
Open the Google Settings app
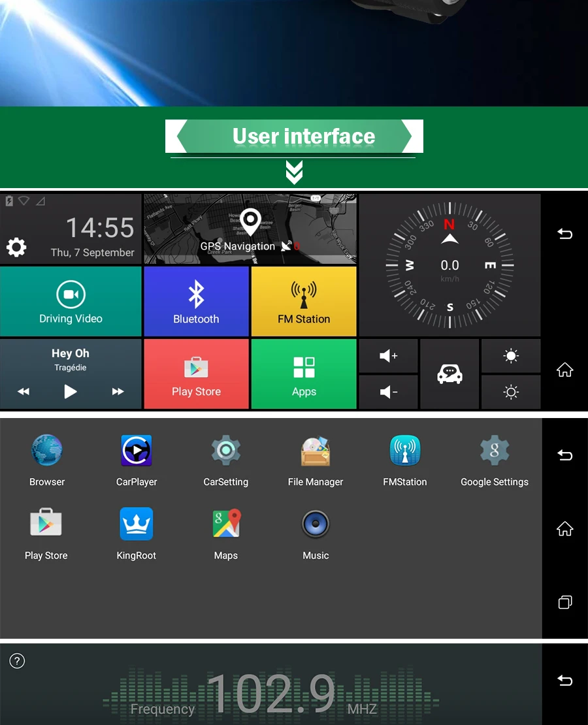tap(494, 460)
